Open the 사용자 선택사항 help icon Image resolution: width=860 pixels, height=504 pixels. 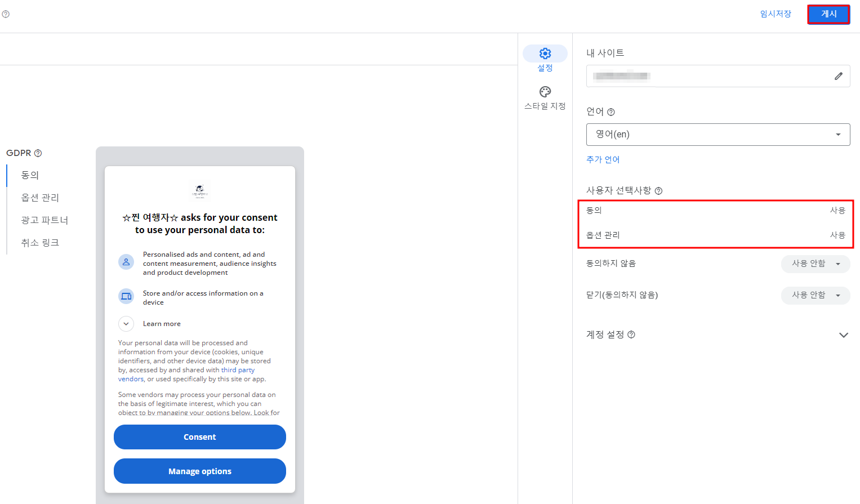pyautogui.click(x=658, y=190)
